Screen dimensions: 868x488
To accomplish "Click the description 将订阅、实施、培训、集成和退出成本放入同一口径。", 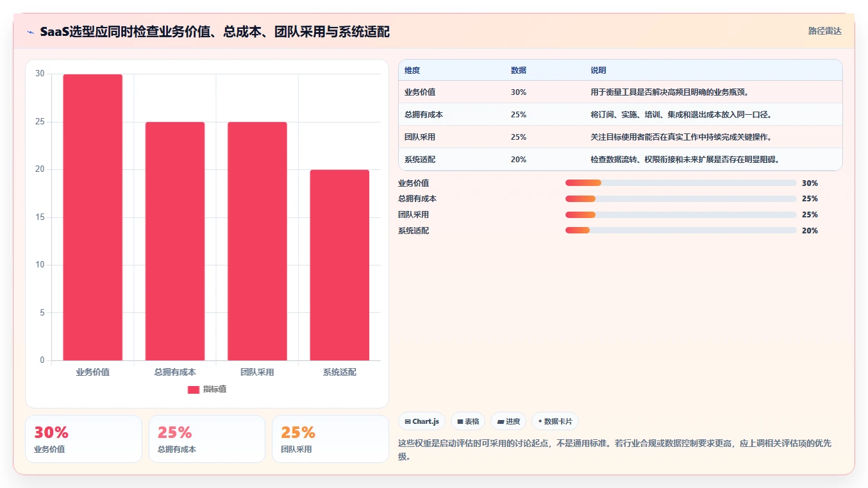I will [681, 115].
